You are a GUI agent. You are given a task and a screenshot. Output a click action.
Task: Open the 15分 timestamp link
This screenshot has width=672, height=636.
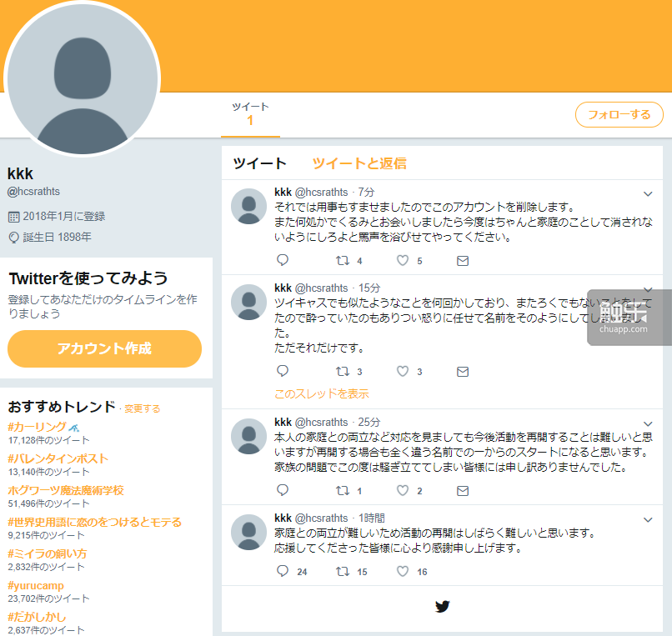(x=369, y=288)
